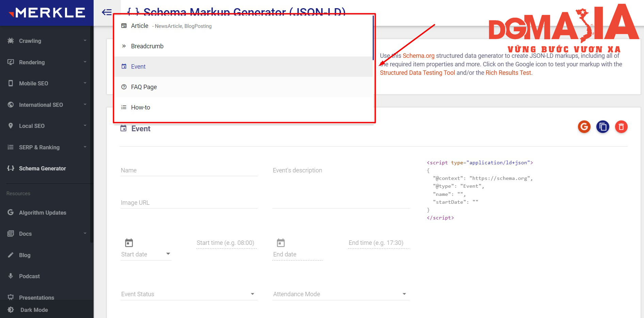Open the End date calendar icon
Screen dimensions: 644x318
point(281,243)
